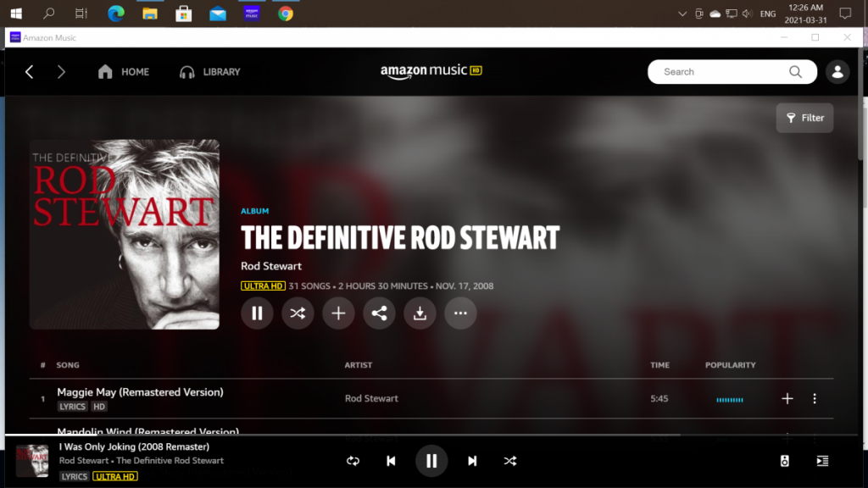Open Task View on the taskbar

click(x=81, y=14)
